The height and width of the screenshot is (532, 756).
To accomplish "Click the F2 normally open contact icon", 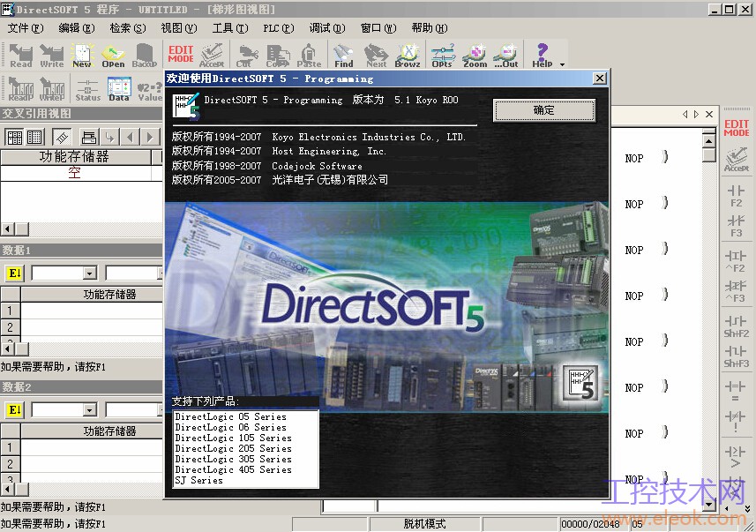I will (737, 197).
